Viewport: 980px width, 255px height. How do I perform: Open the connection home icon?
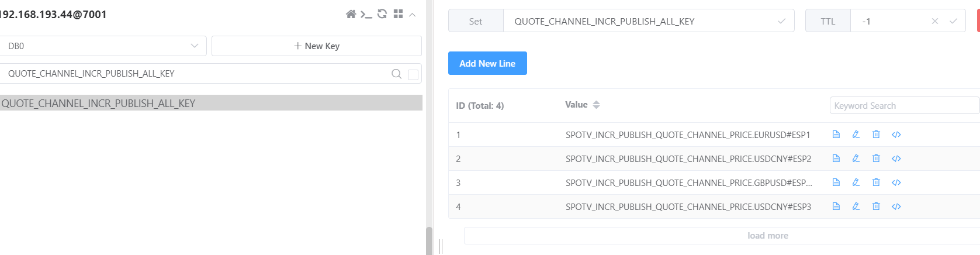(x=351, y=14)
